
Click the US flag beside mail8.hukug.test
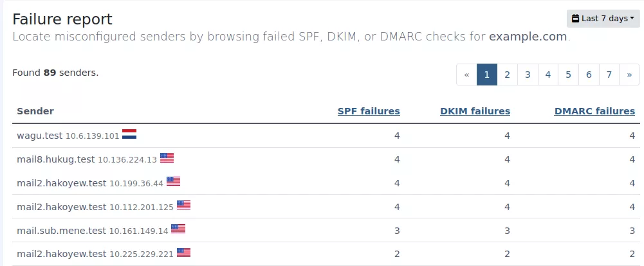pos(167,158)
